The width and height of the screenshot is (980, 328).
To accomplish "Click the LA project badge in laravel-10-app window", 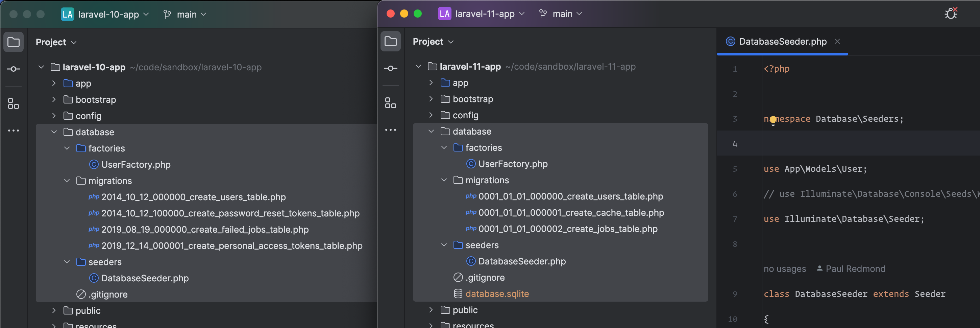I will coord(67,15).
